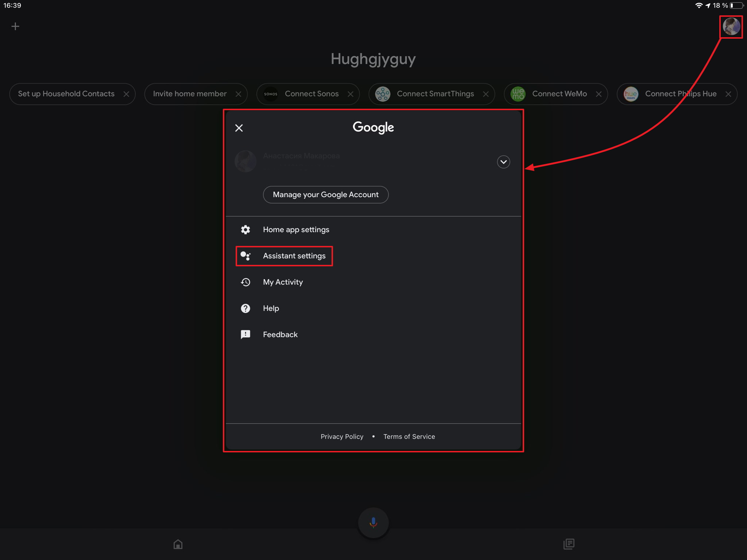Expand the account switcher chevron
The image size is (747, 560).
point(503,162)
